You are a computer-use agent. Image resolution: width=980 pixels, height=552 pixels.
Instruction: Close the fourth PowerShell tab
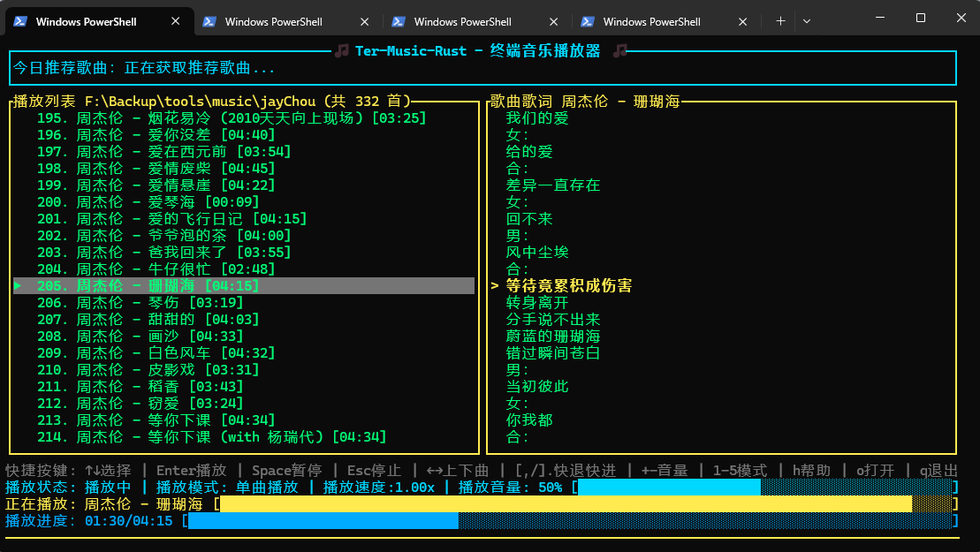coord(742,22)
